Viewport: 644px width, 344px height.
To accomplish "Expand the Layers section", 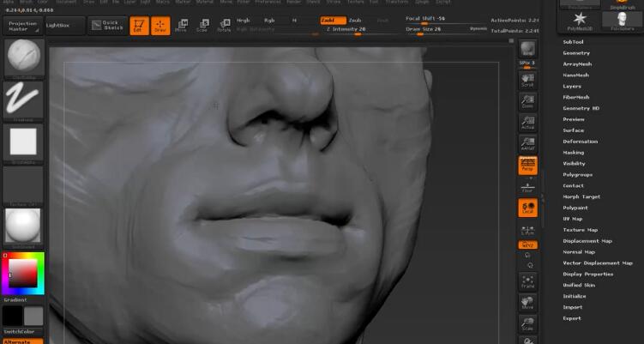I will pos(572,87).
